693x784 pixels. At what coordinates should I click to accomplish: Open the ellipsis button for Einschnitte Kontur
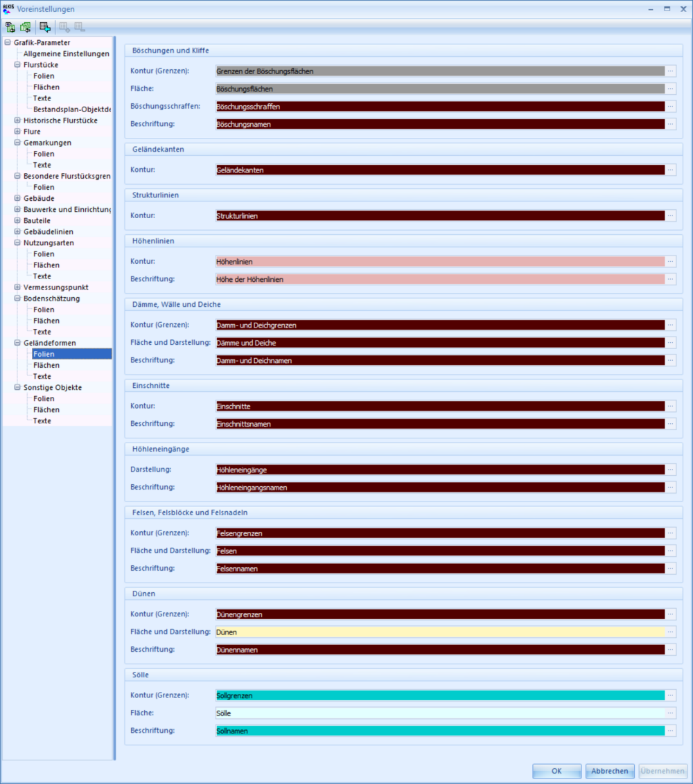[x=671, y=407]
